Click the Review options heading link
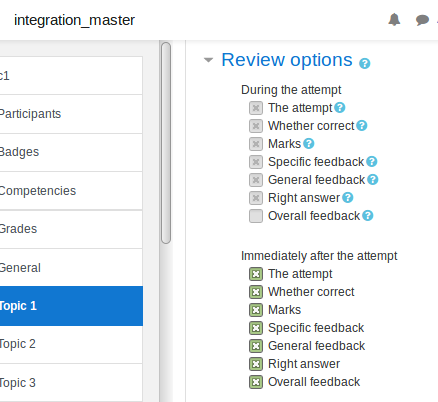Screen dimensions: 438x402 pos(287,60)
